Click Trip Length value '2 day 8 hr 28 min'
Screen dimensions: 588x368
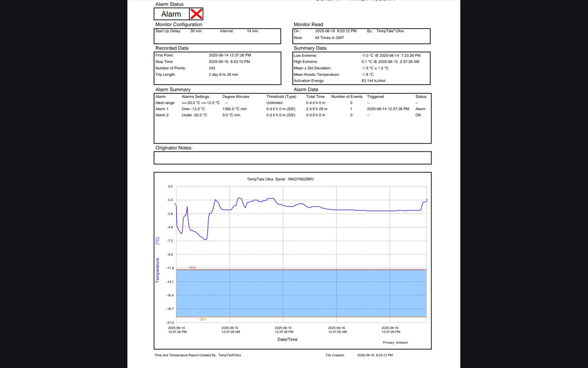pos(224,75)
